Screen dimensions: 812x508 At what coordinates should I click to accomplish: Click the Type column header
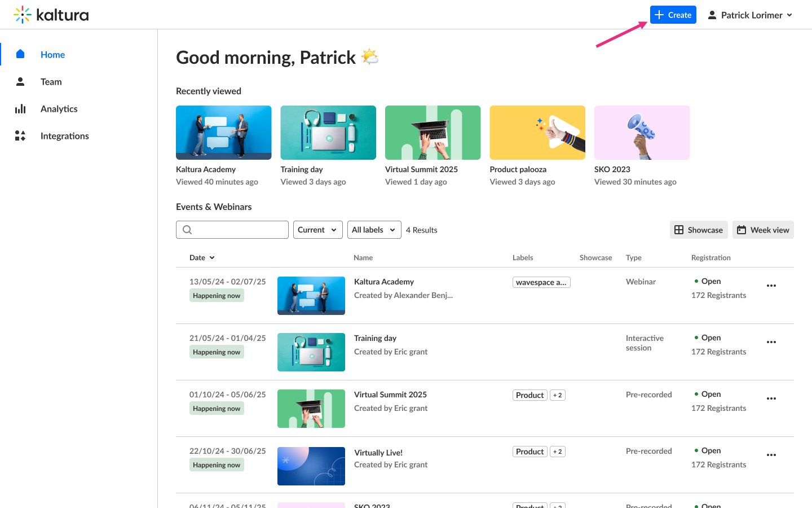point(634,257)
